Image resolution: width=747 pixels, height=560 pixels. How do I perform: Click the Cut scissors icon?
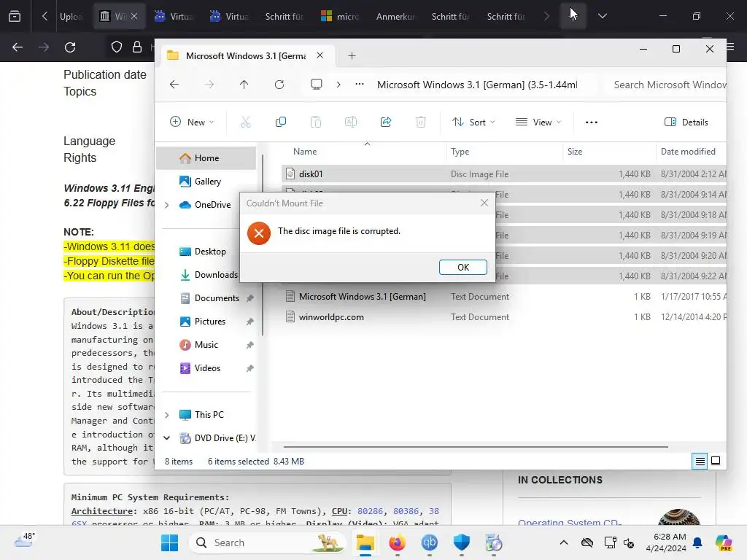[x=245, y=122]
